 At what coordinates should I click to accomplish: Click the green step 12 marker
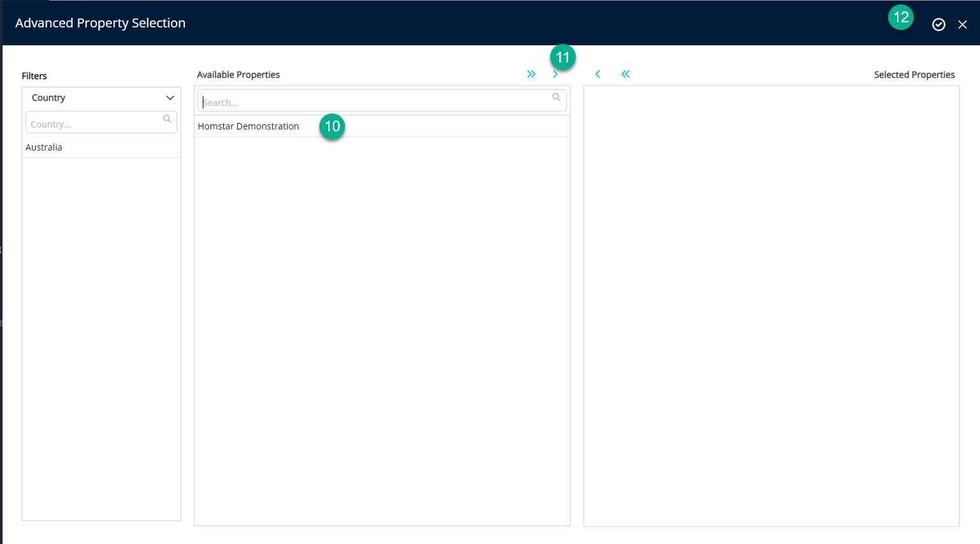coord(900,17)
